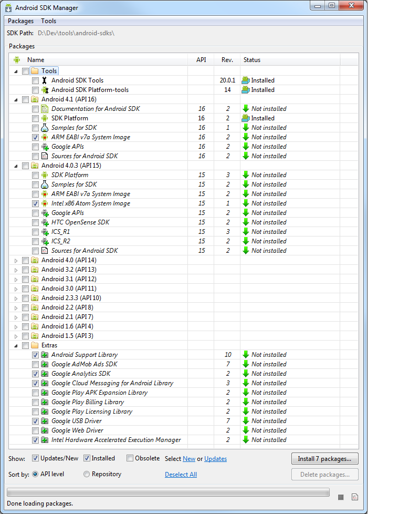420x514 pixels.
Task: Select the Google Play Billing Library row
Action: point(183,402)
